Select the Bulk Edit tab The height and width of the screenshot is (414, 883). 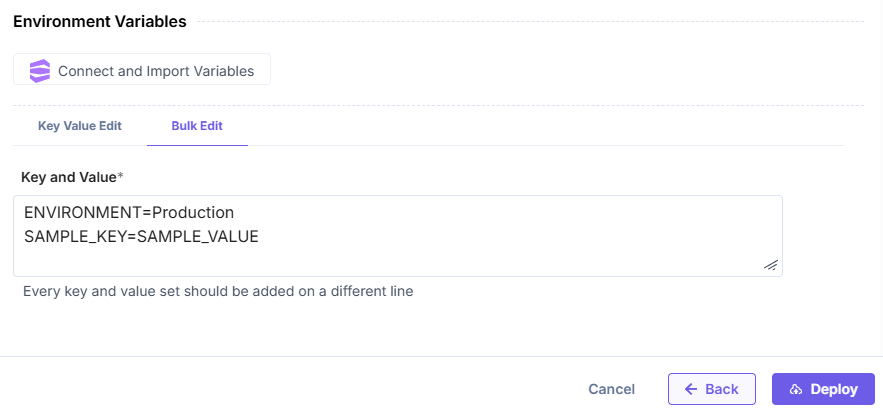point(197,127)
